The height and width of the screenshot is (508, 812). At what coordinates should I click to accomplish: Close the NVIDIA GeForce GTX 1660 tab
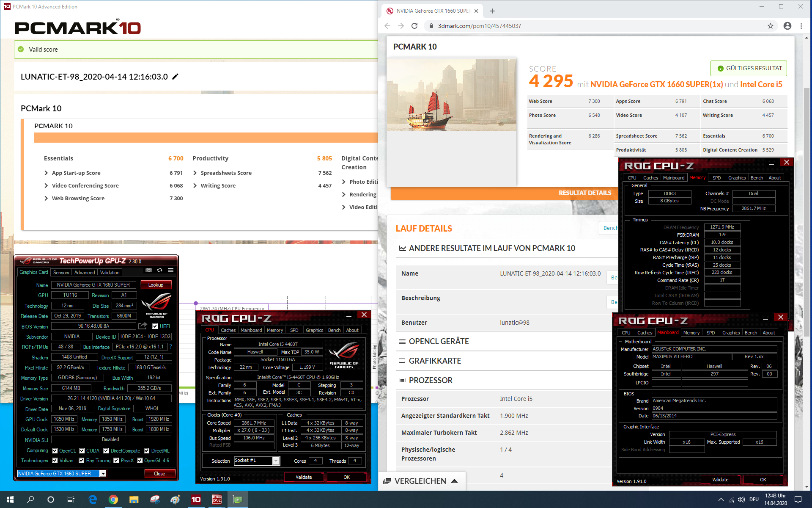[x=476, y=11]
